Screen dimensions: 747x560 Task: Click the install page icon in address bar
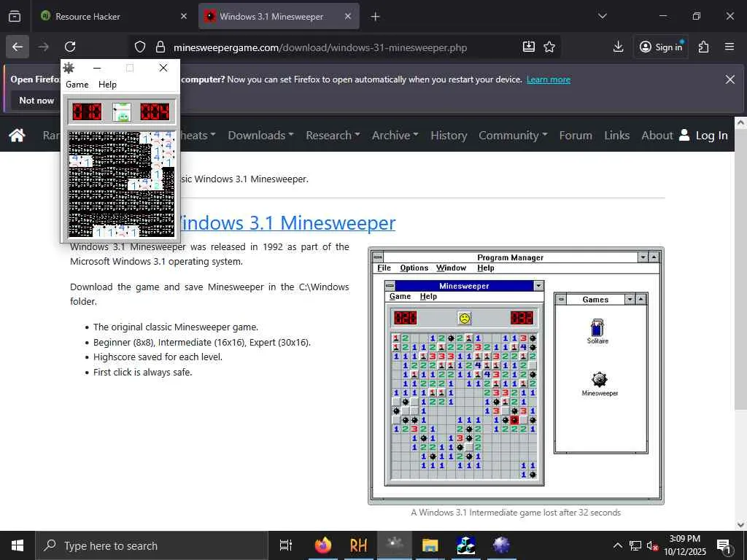pyautogui.click(x=529, y=47)
